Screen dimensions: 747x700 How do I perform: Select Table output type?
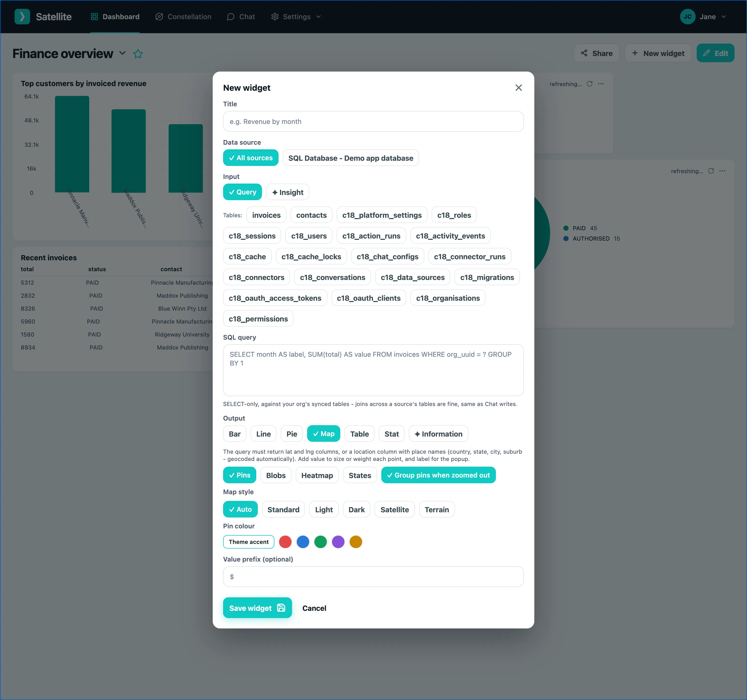pos(359,434)
